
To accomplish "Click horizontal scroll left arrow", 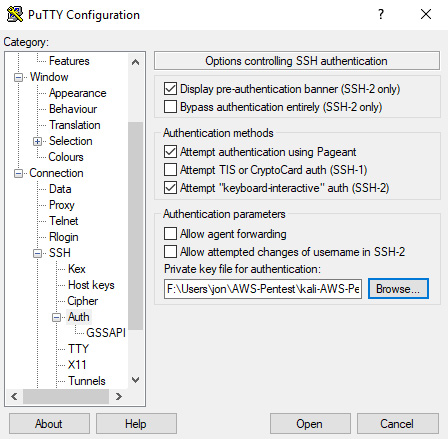I will point(14,396).
